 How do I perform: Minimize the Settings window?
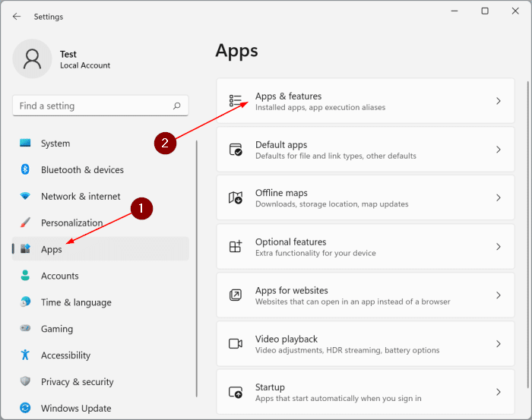454,11
